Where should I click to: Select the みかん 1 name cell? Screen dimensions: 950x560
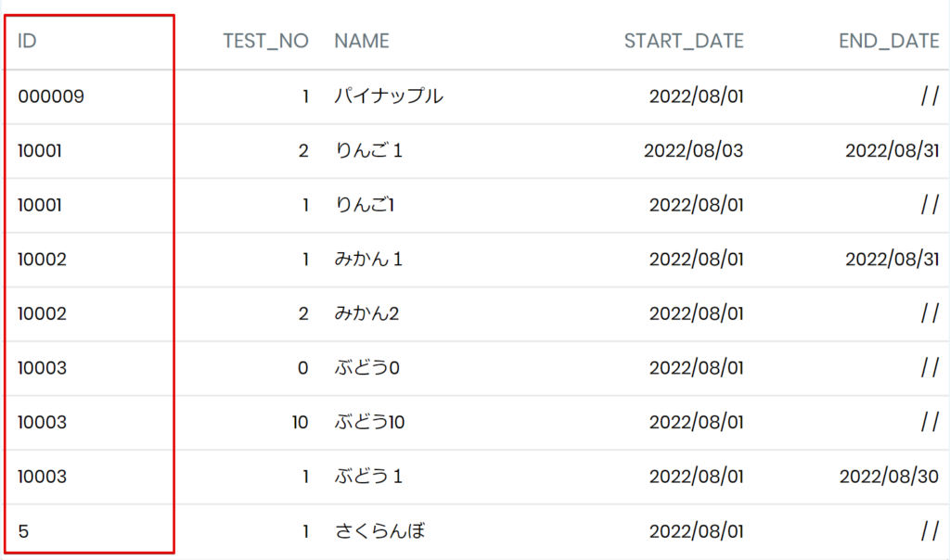pos(368,259)
